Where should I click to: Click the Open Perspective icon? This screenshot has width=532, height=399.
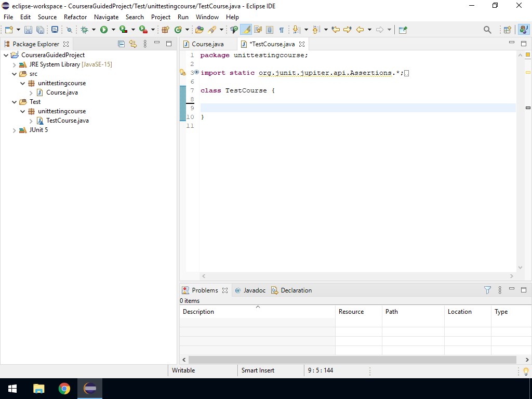point(508,30)
